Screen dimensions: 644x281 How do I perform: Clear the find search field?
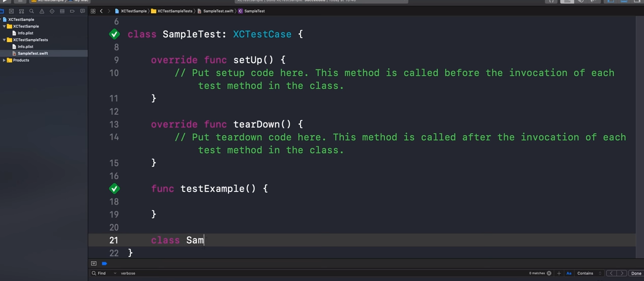point(549,273)
